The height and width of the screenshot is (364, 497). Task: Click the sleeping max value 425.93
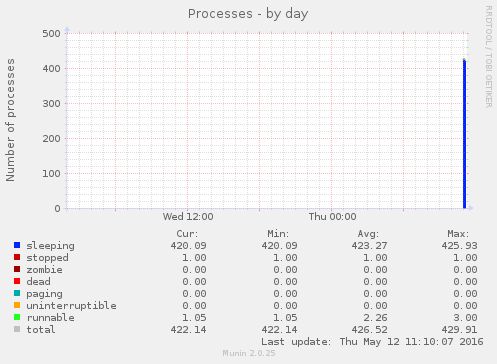pyautogui.click(x=459, y=246)
